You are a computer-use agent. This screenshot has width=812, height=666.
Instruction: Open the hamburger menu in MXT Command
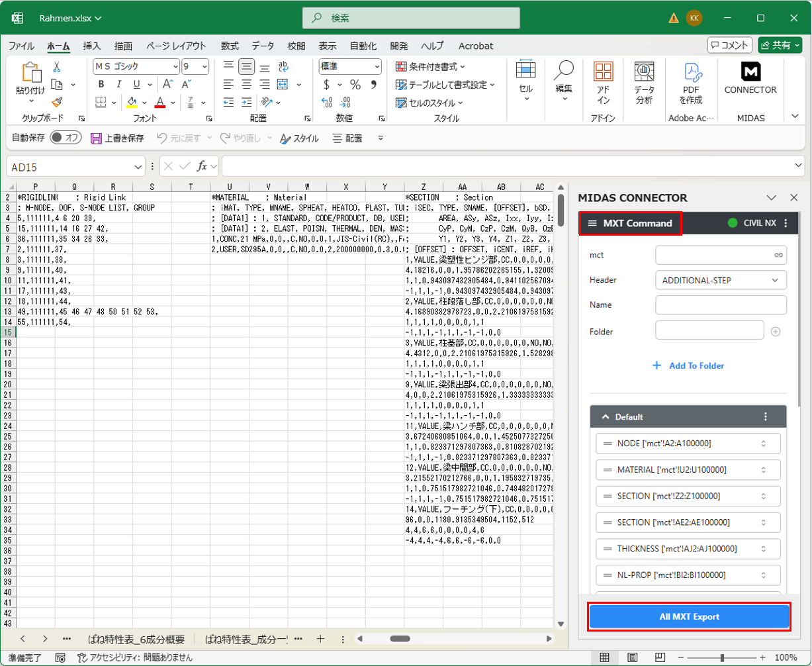pos(592,224)
